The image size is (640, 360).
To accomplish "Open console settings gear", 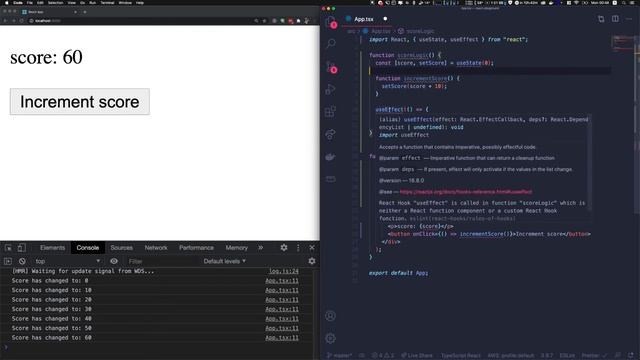I will click(312, 261).
